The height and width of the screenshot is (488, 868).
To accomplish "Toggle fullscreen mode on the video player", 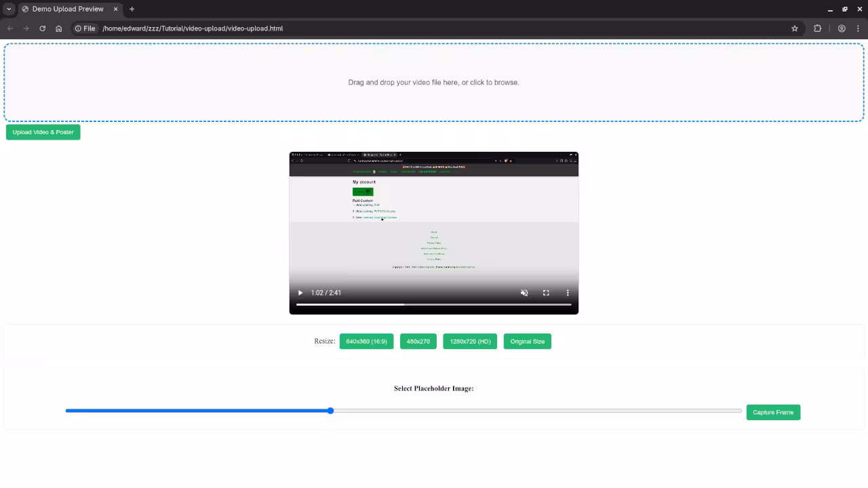I will click(546, 292).
